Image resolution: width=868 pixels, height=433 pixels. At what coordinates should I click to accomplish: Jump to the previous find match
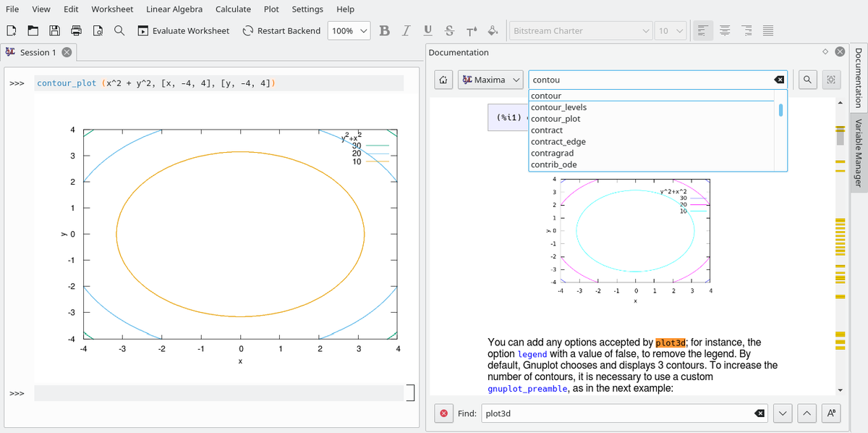[x=808, y=413]
